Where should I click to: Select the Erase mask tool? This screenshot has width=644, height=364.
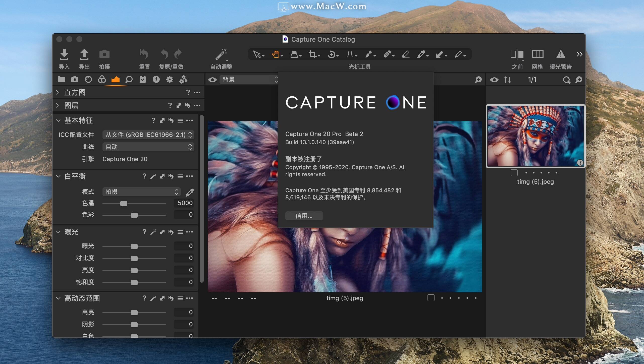tap(406, 54)
